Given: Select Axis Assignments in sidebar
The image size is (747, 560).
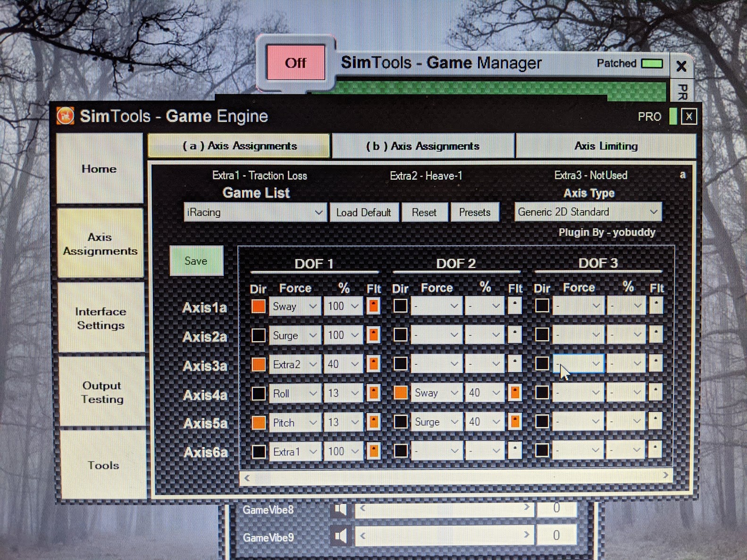Looking at the screenshot, I should coord(100,243).
